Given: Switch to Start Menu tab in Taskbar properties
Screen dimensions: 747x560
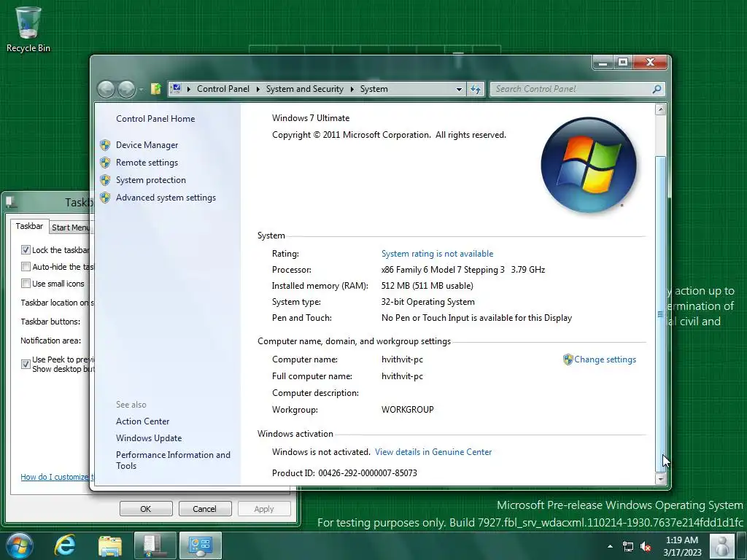Looking at the screenshot, I should [x=71, y=227].
